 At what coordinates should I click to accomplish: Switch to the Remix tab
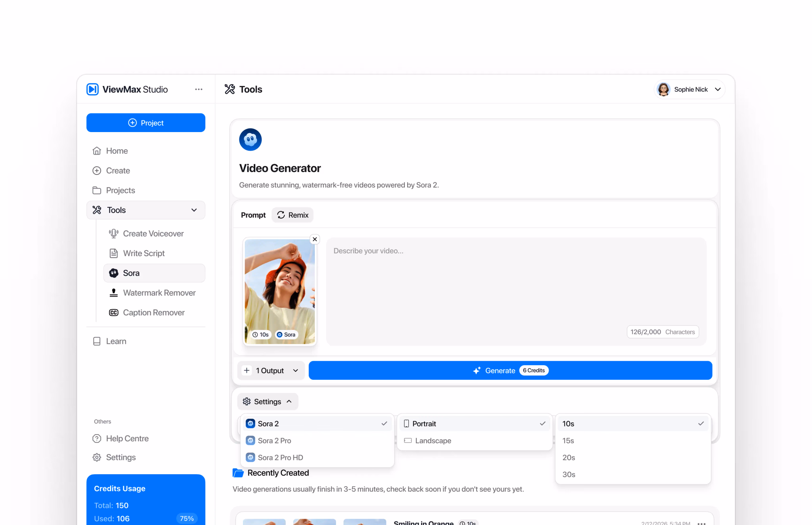(293, 215)
